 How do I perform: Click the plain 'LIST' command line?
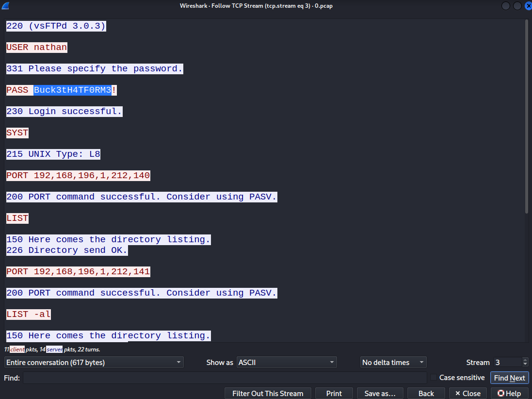click(17, 218)
